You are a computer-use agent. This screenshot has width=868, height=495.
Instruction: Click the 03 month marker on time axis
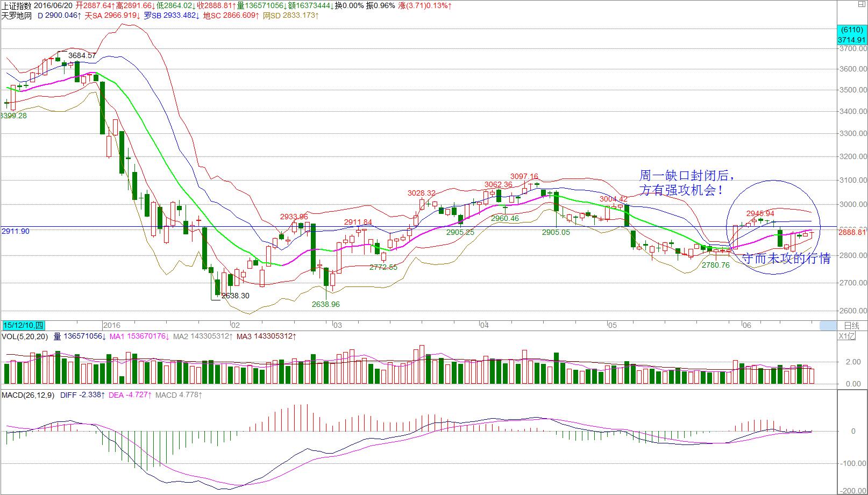click(337, 325)
